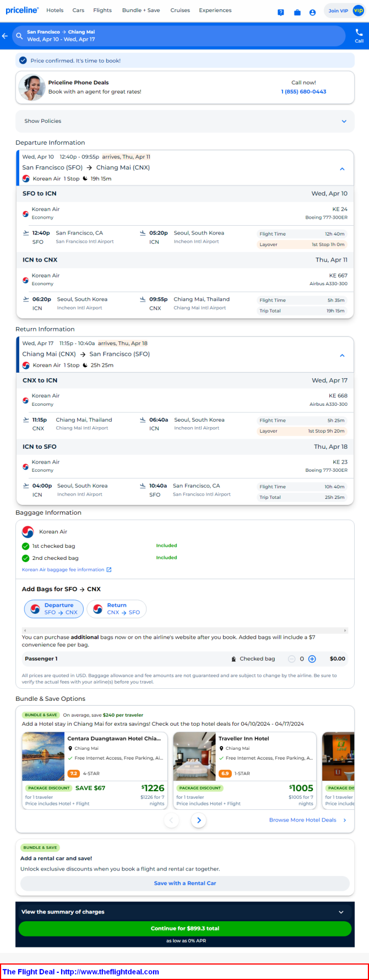
Task: Select Centara Duangtawan Hotel title
Action: [114, 739]
